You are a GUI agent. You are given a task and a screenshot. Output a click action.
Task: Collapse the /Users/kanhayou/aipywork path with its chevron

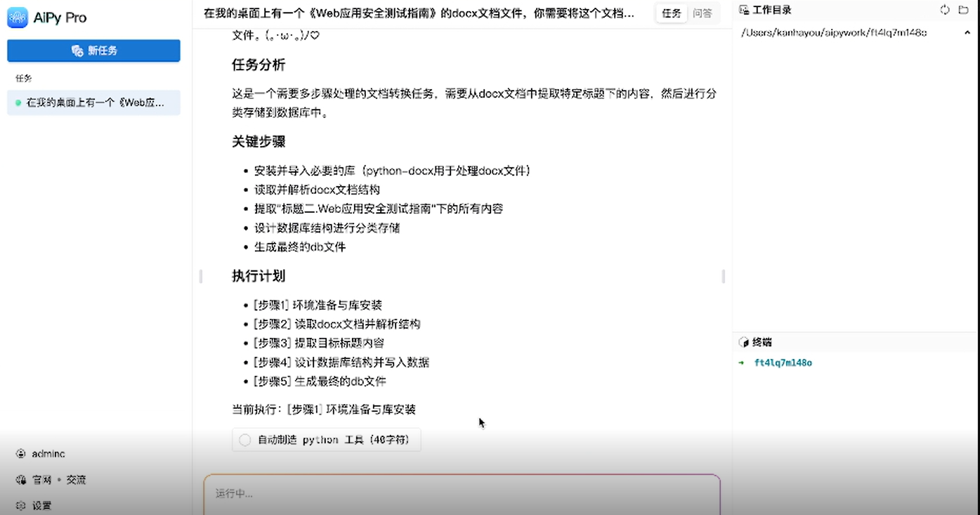click(x=969, y=32)
